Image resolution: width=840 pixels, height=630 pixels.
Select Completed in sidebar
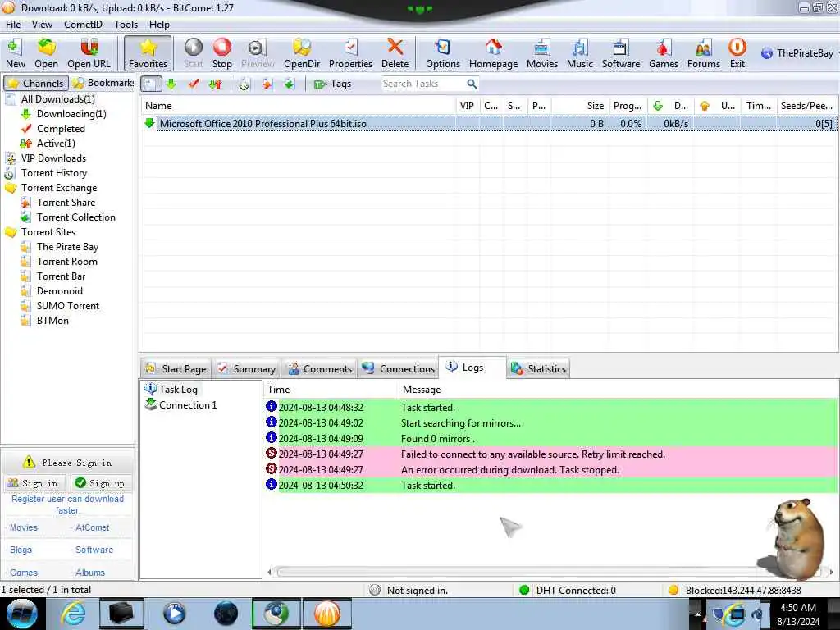(61, 129)
